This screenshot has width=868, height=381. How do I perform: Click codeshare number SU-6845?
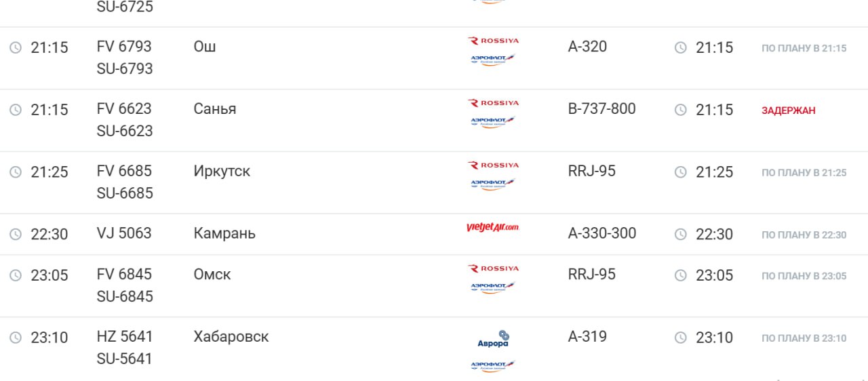click(125, 297)
